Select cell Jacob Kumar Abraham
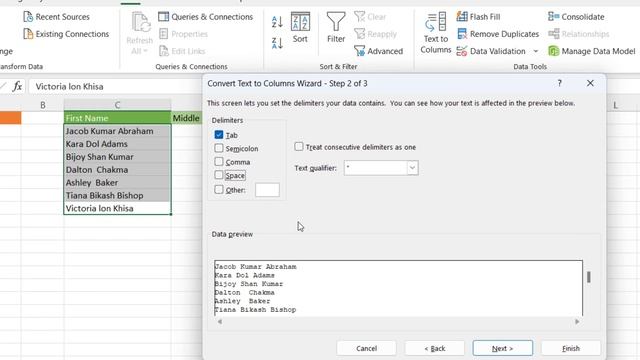640x360 pixels. (117, 131)
